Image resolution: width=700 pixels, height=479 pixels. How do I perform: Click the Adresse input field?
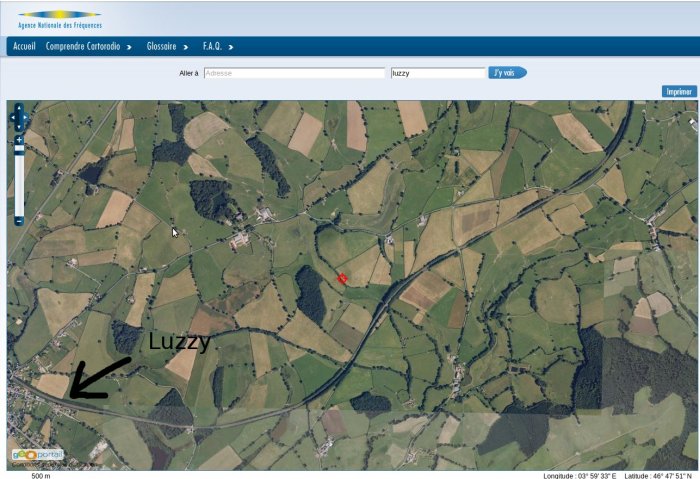point(294,73)
